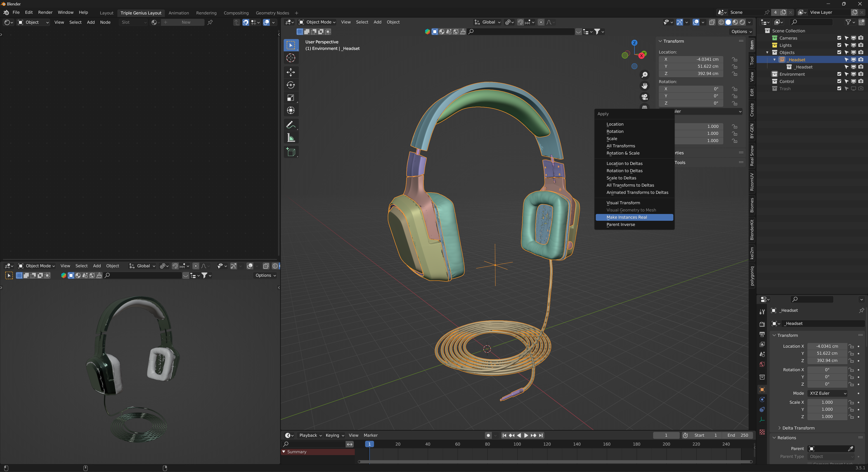868x472 pixels.
Task: Open the Object Mode dropdown
Action: point(317,22)
